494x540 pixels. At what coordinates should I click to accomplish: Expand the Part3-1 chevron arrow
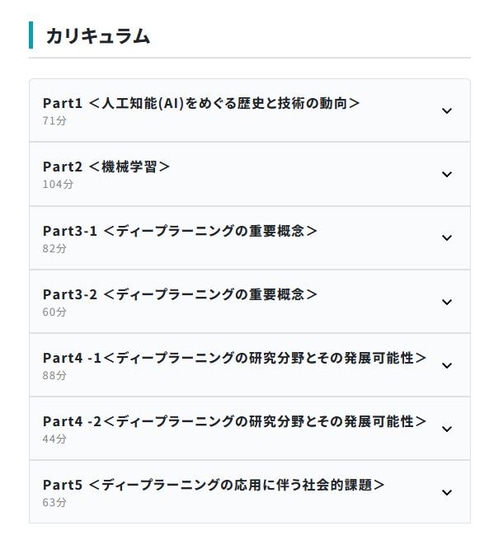pyautogui.click(x=446, y=238)
